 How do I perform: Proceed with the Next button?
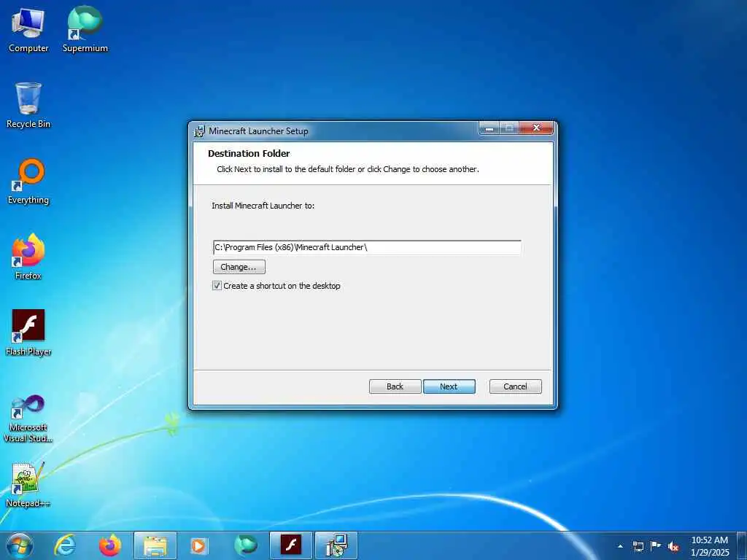pyautogui.click(x=449, y=386)
